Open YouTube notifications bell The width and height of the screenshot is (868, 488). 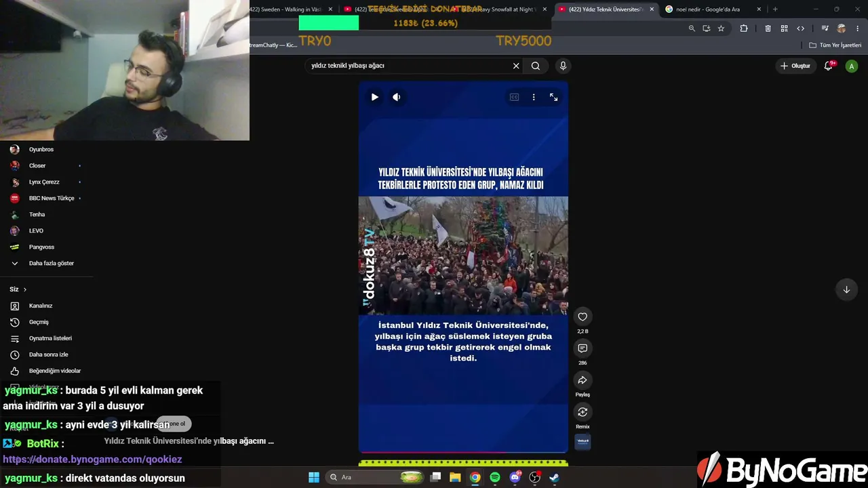(x=829, y=66)
